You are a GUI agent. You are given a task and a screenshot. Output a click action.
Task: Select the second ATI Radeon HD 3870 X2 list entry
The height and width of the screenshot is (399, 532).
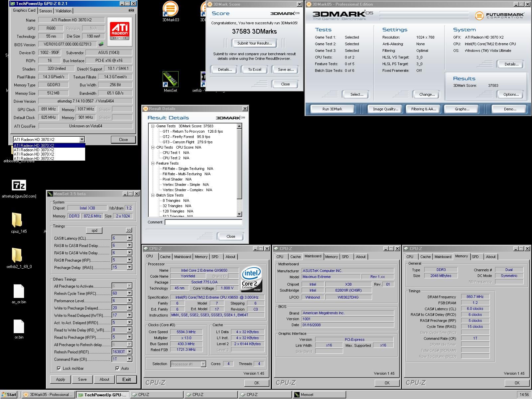tap(49, 150)
